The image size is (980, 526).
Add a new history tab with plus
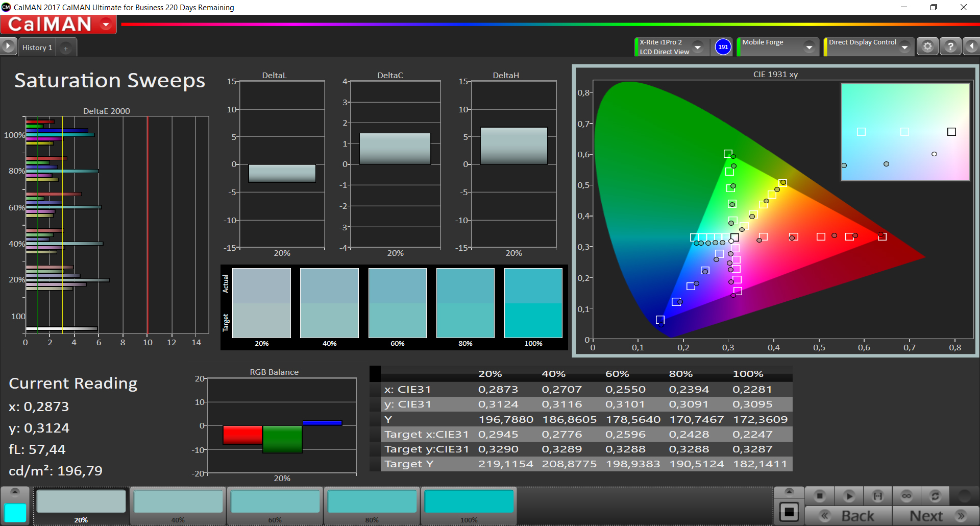coord(66,48)
